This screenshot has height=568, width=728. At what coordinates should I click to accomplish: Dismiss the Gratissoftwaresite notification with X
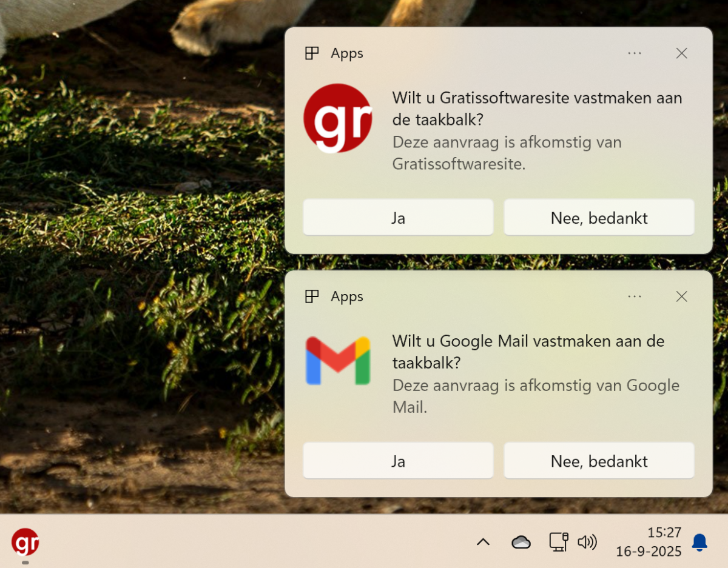681,53
